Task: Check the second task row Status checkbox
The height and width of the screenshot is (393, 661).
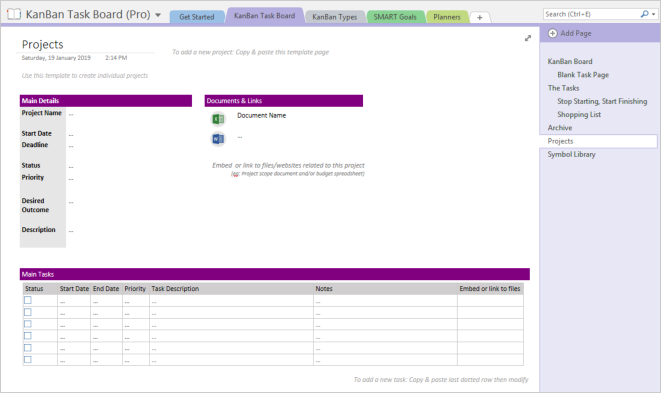Action: click(x=28, y=312)
